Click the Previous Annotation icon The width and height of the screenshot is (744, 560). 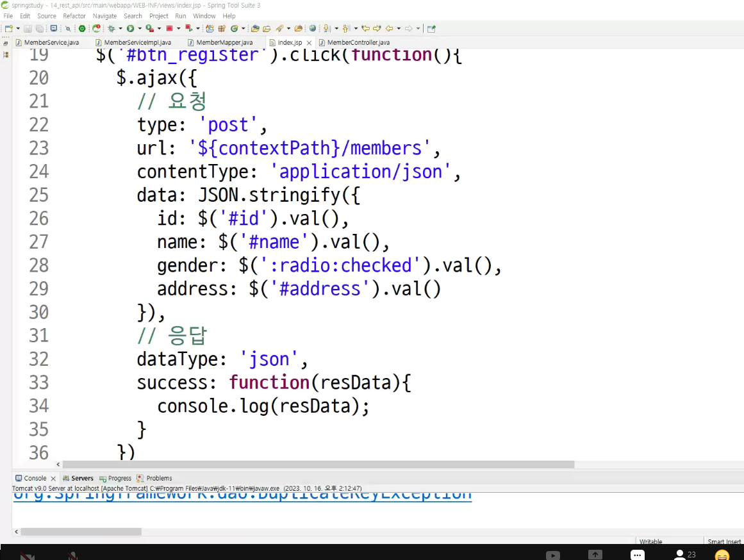tap(347, 28)
